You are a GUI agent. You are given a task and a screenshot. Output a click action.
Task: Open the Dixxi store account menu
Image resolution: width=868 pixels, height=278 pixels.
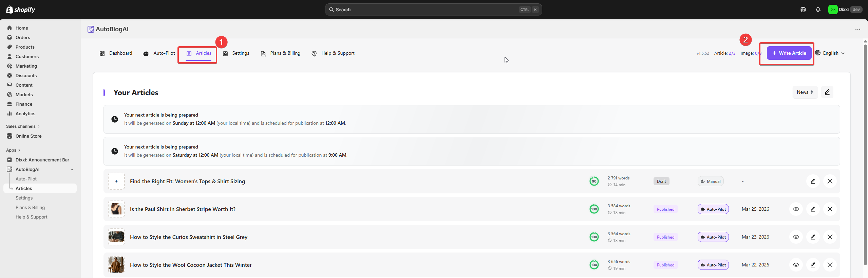[x=845, y=10]
